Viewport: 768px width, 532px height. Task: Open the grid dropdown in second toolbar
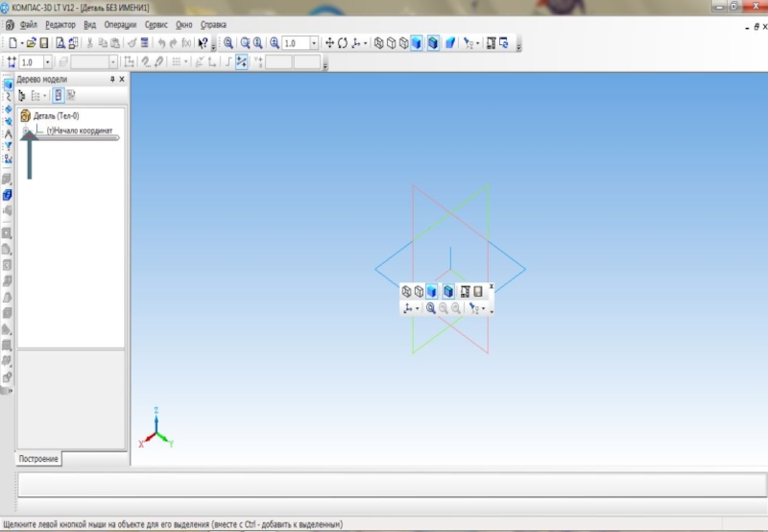tap(185, 62)
